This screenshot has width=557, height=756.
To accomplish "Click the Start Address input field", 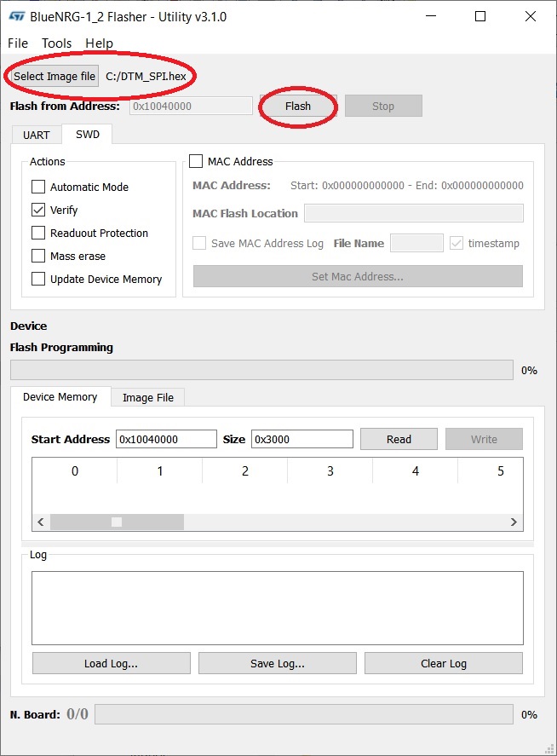I will [x=166, y=439].
